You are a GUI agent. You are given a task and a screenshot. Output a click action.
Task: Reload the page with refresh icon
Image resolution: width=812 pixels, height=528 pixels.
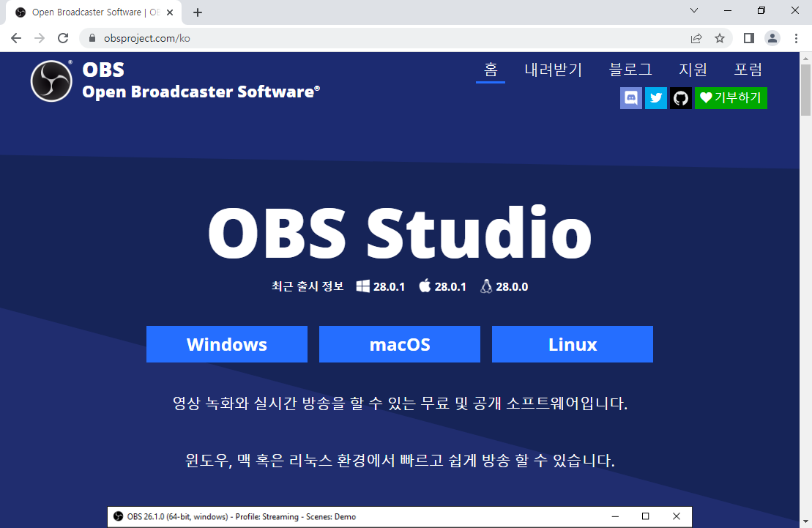point(63,38)
